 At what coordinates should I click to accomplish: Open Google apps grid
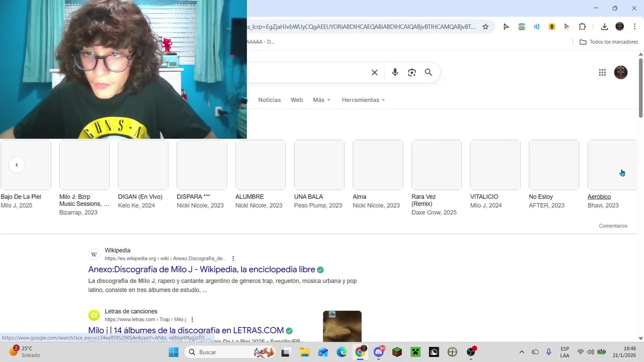coord(602,72)
